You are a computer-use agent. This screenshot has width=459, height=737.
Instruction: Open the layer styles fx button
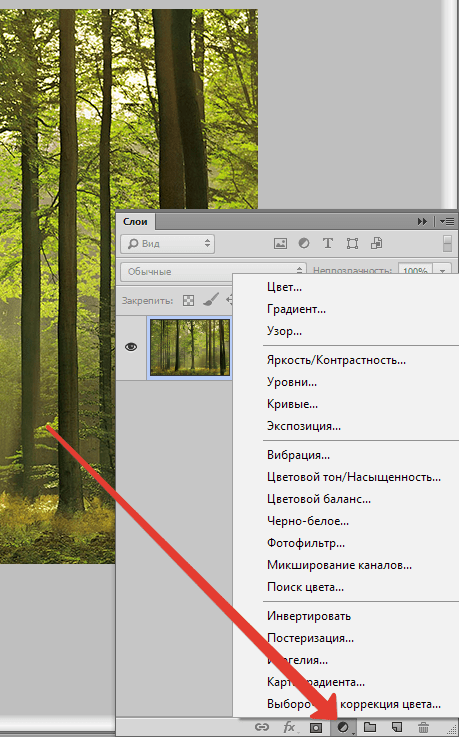(x=289, y=727)
